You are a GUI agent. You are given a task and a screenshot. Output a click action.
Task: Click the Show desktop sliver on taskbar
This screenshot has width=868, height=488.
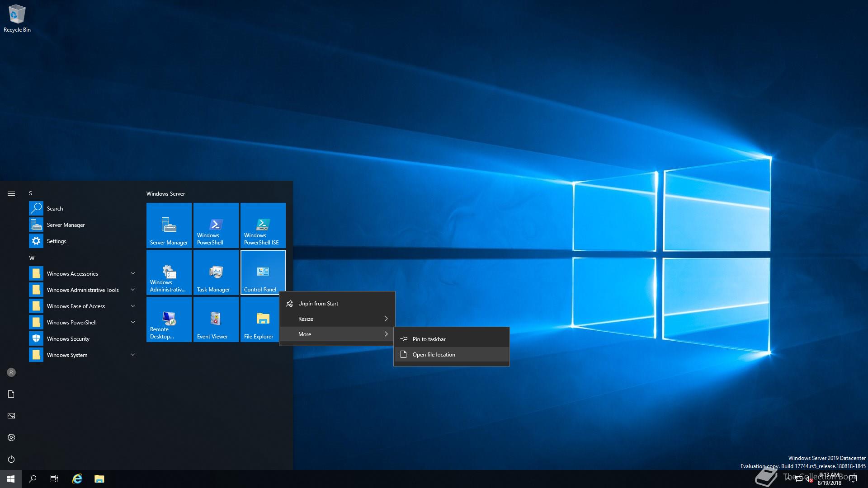[x=866, y=479]
